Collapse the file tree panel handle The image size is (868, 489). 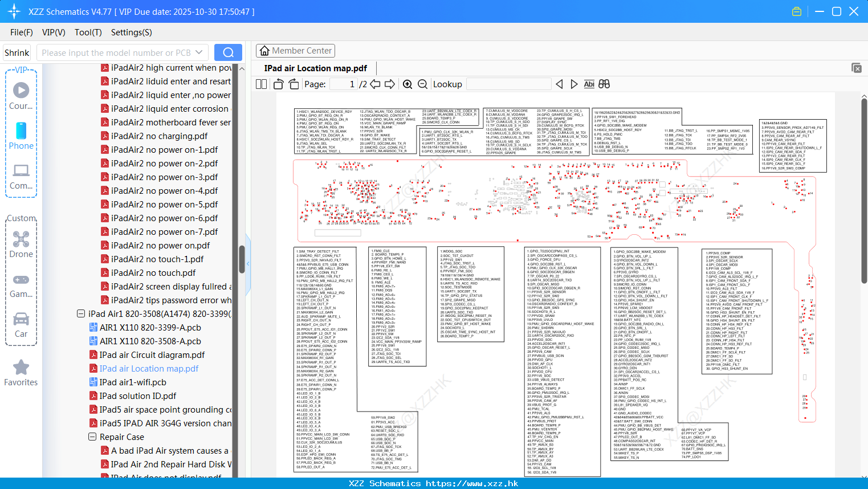coord(248,264)
